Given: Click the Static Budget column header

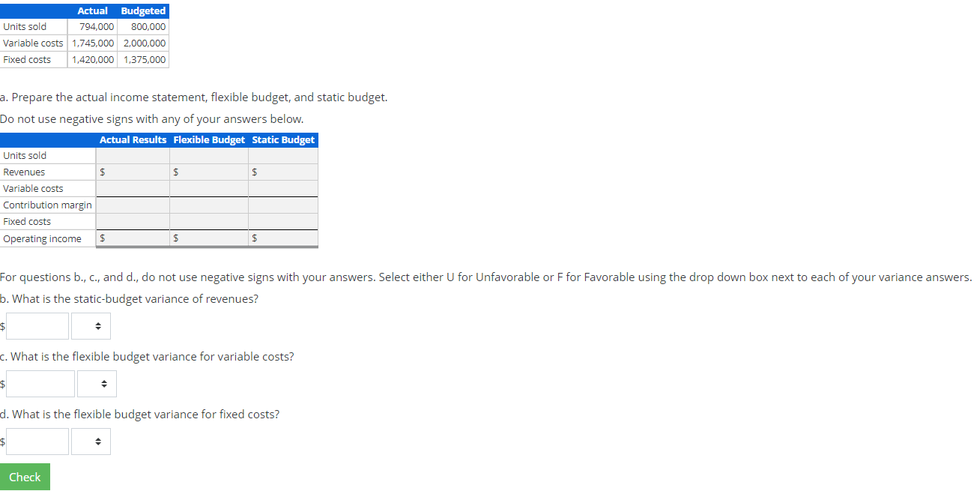Looking at the screenshot, I should coord(283,139).
